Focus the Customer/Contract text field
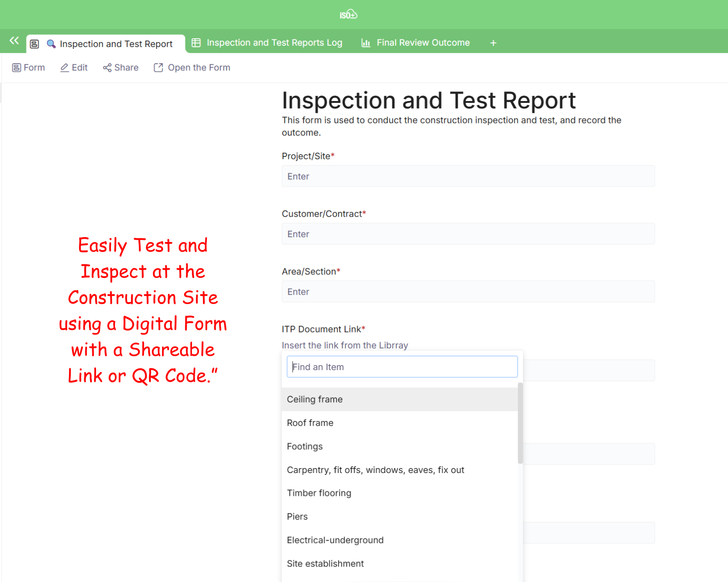 (468, 234)
